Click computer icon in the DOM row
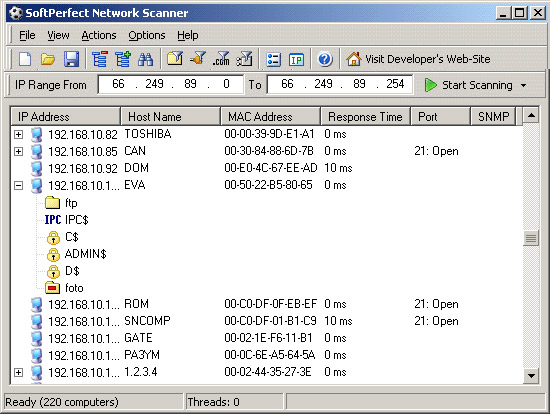The width and height of the screenshot is (550, 414). pos(36,168)
